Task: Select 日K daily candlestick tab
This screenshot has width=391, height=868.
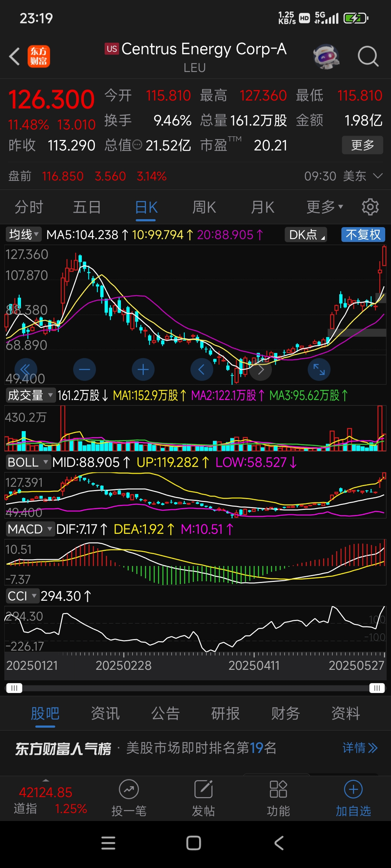Action: (146, 208)
